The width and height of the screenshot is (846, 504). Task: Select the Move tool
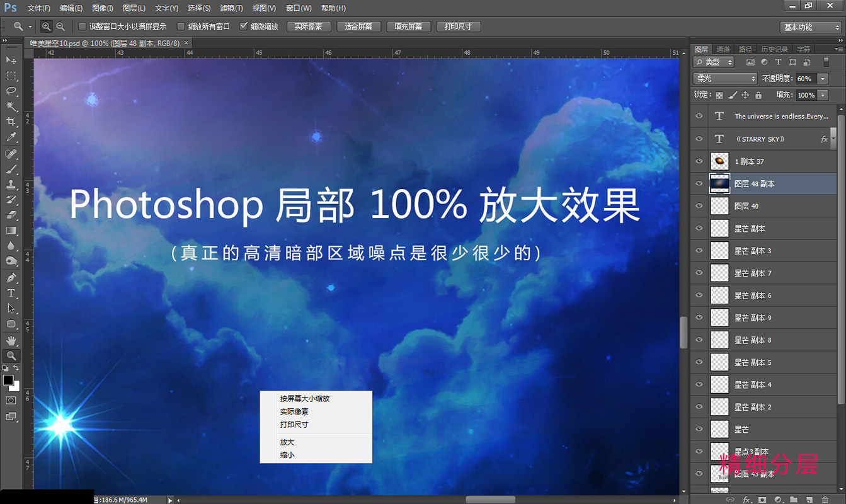coord(11,60)
